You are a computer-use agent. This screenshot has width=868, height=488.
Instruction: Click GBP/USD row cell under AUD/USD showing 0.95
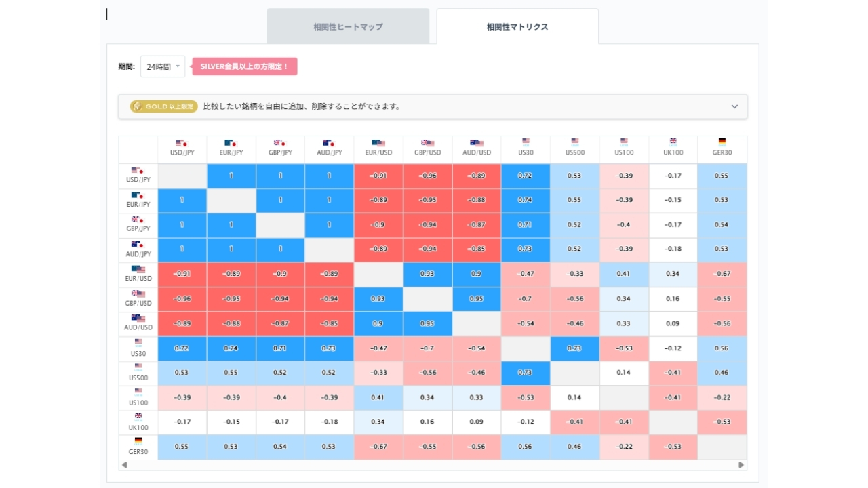click(x=477, y=299)
